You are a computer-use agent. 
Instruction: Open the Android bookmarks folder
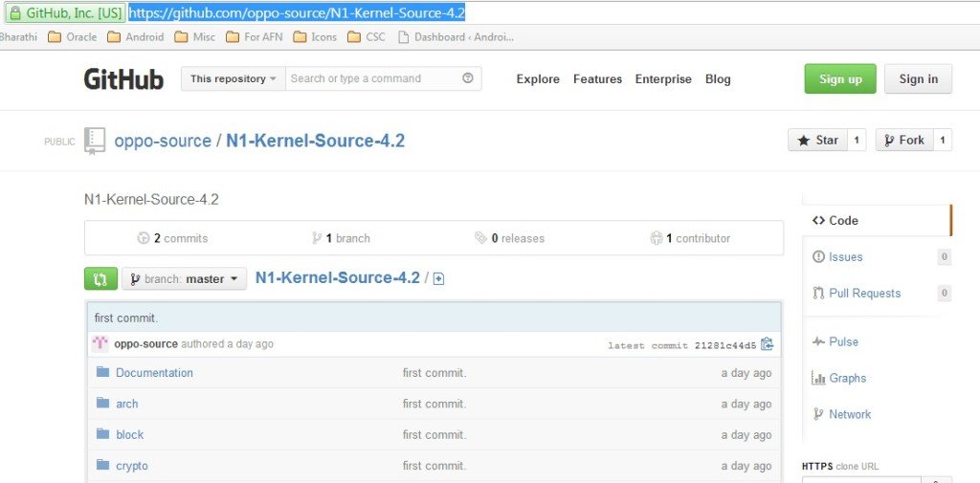click(x=136, y=37)
